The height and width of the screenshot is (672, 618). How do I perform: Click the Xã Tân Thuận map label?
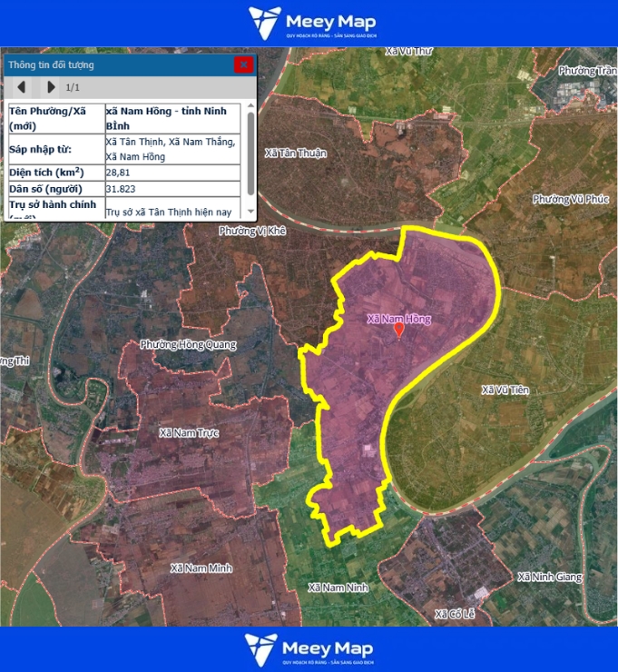296,153
